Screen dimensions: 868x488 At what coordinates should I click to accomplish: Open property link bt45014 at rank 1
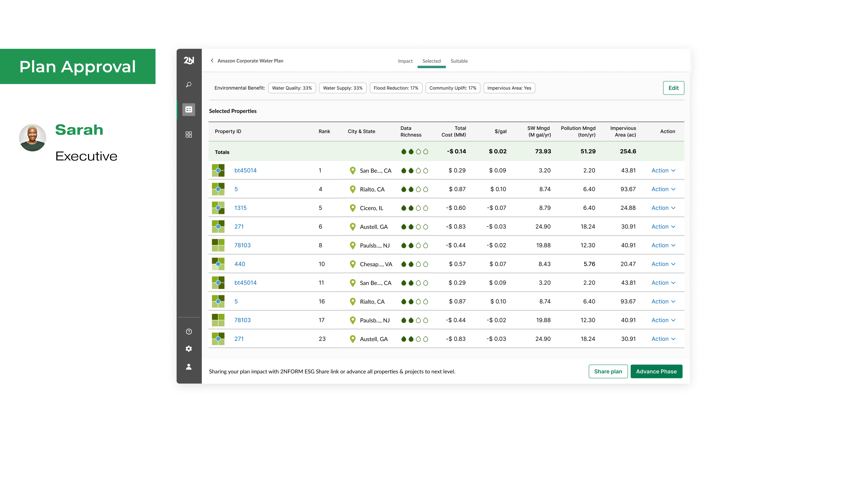pos(245,170)
